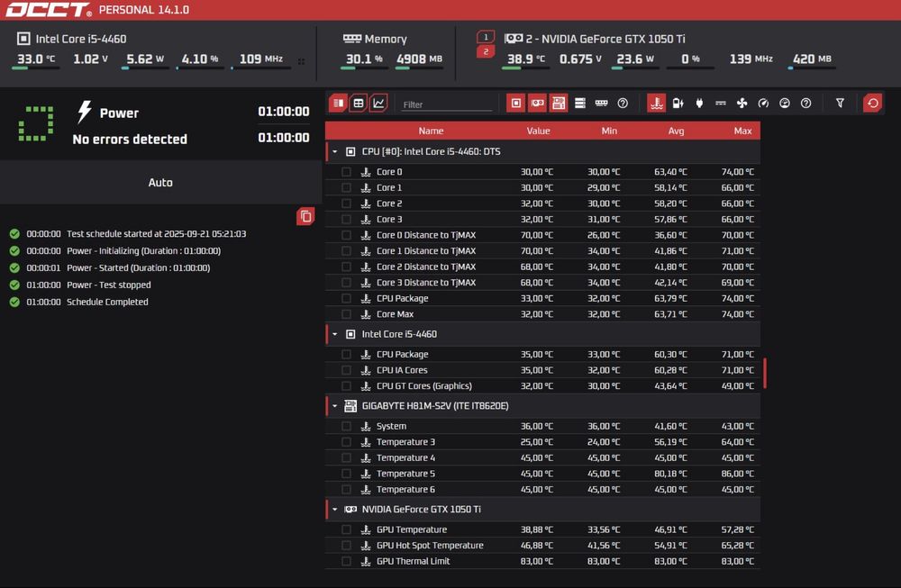This screenshot has width=901, height=588.
Task: Toggle the temperature sensor type filter icon
Action: point(656,104)
